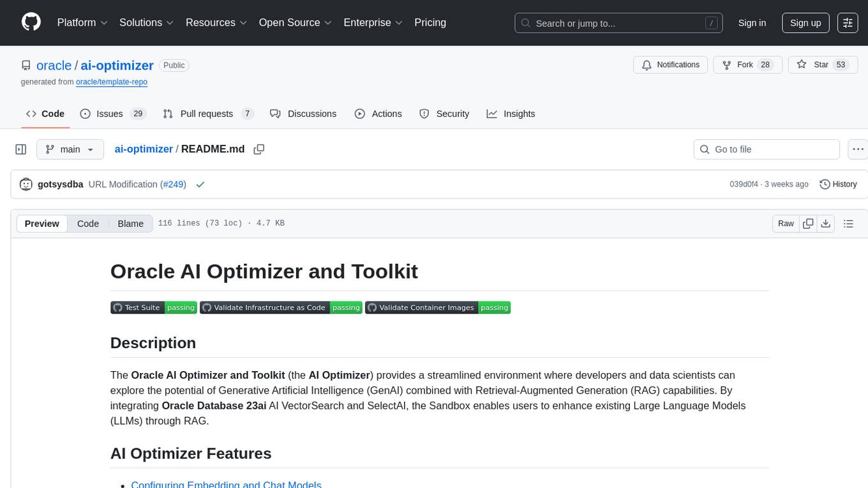
Task: Open the command palette icon in search bar
Action: pyautogui.click(x=711, y=23)
